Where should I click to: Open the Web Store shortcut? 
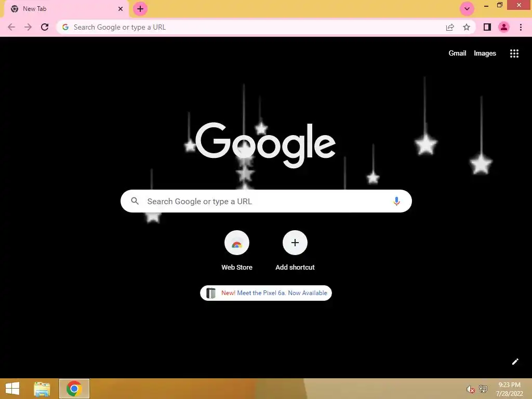pos(237,251)
